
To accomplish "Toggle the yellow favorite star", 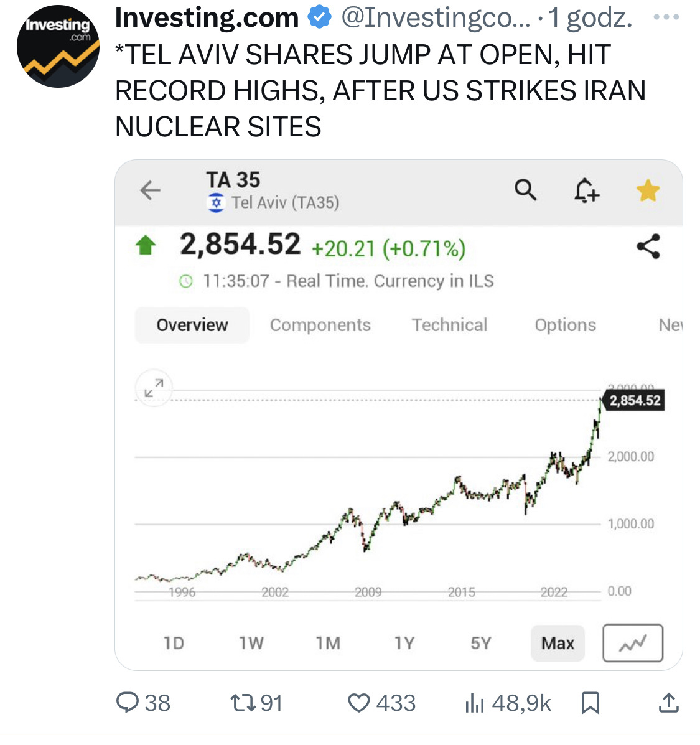I will (648, 190).
